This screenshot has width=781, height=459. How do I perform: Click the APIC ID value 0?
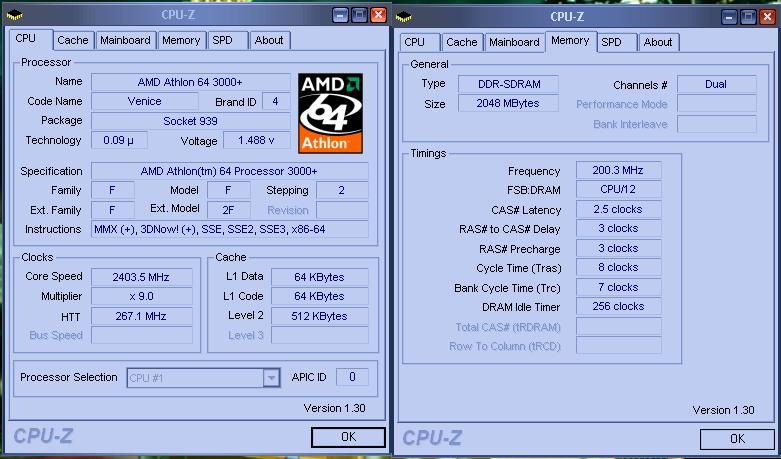pyautogui.click(x=352, y=377)
